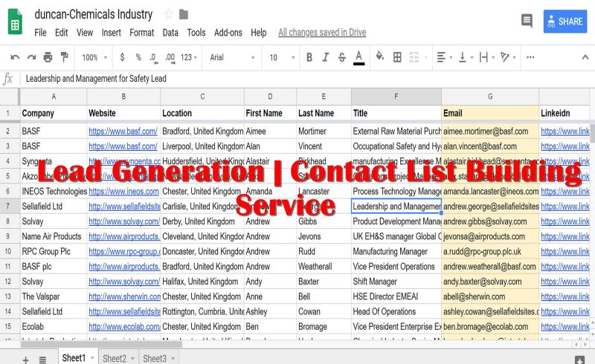Open text rotation dropdown
The height and width of the screenshot is (364, 595).
[508, 57]
